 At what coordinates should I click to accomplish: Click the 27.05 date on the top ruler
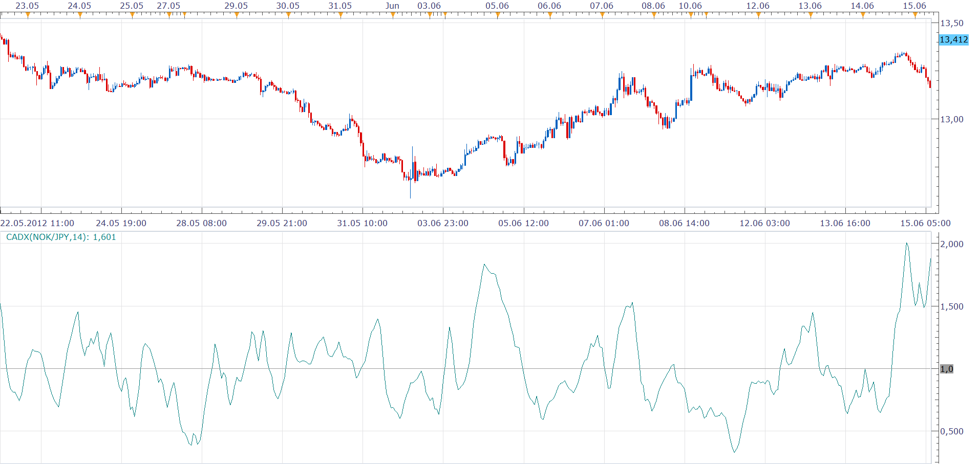168,6
